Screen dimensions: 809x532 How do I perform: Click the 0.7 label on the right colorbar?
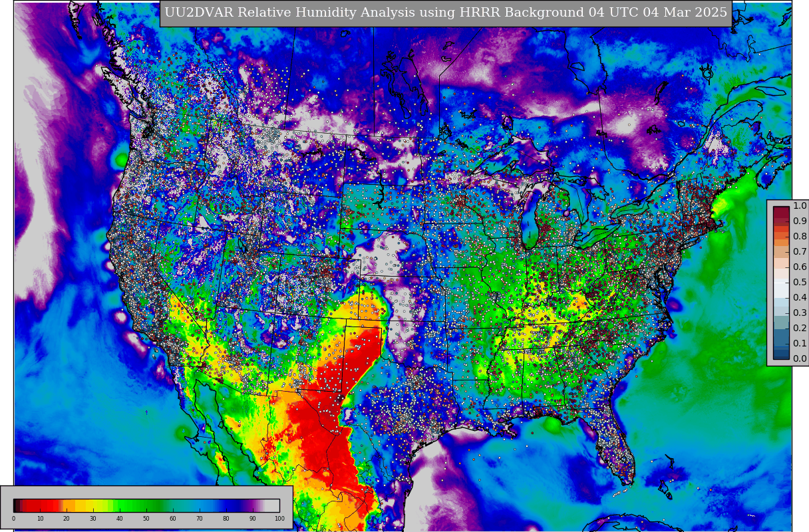tap(800, 251)
